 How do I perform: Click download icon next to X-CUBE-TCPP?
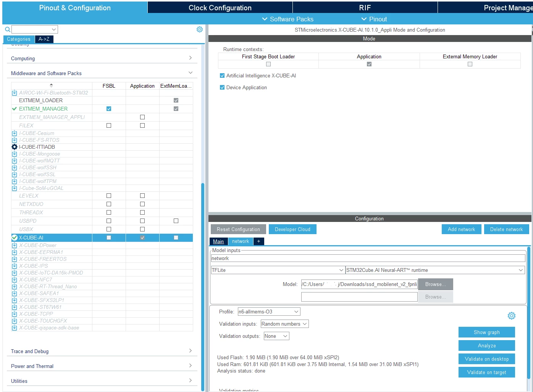point(15,314)
